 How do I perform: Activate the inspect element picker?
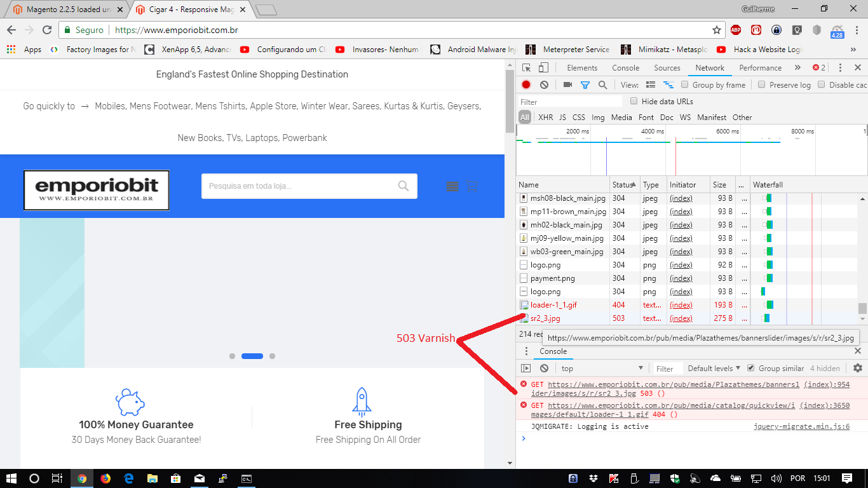point(526,68)
